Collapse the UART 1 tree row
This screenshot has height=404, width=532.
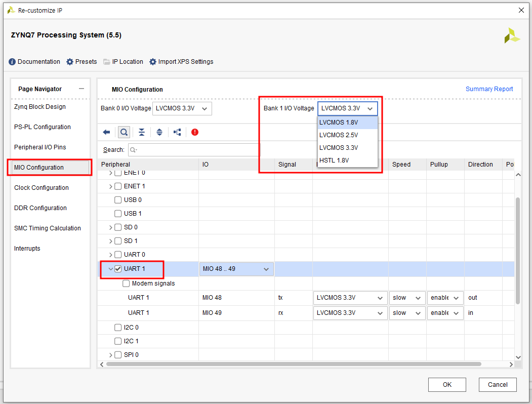pyautogui.click(x=110, y=269)
